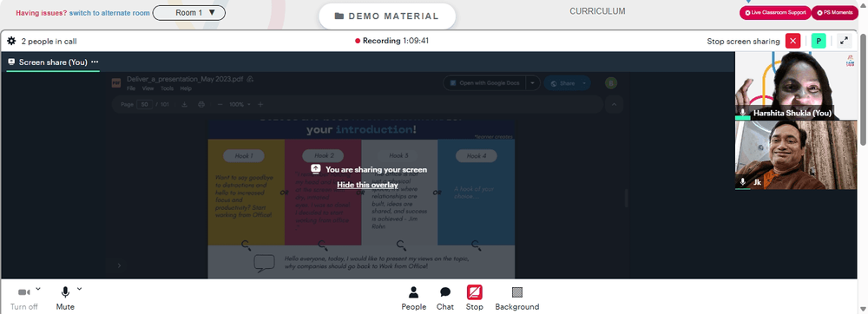Click Hide this overlay link
The image size is (868, 314).
367,185
